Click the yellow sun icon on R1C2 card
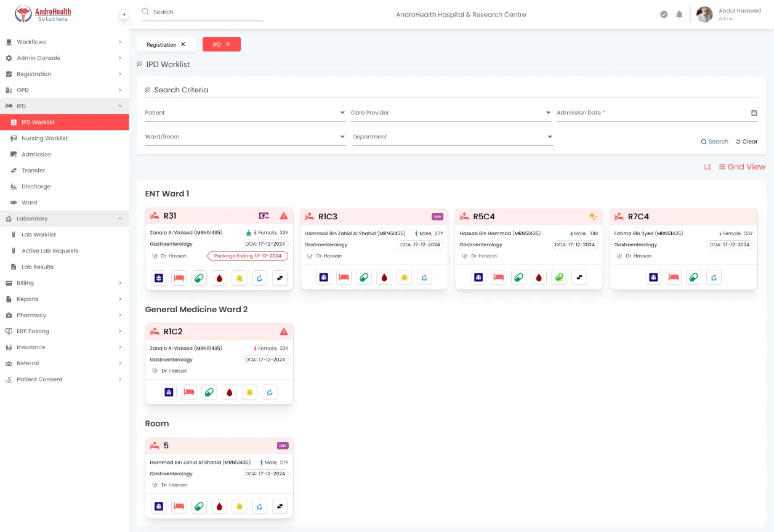Viewport: 774px width, 532px height. tap(249, 392)
